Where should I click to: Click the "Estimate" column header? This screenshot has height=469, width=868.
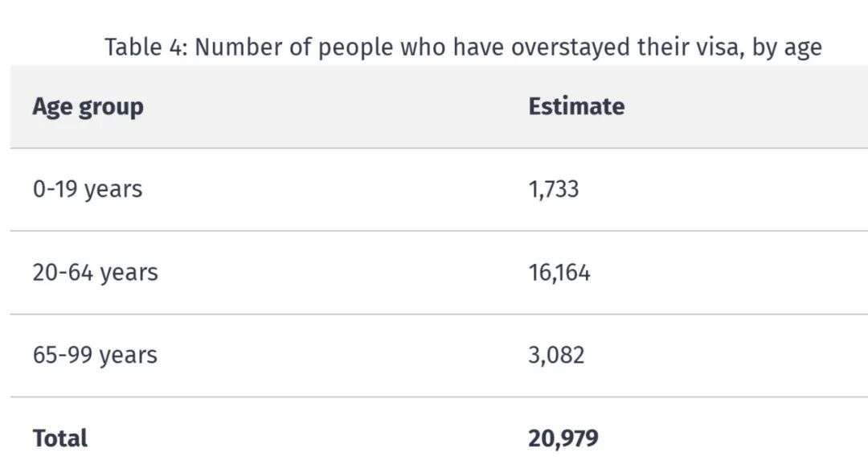(x=576, y=107)
